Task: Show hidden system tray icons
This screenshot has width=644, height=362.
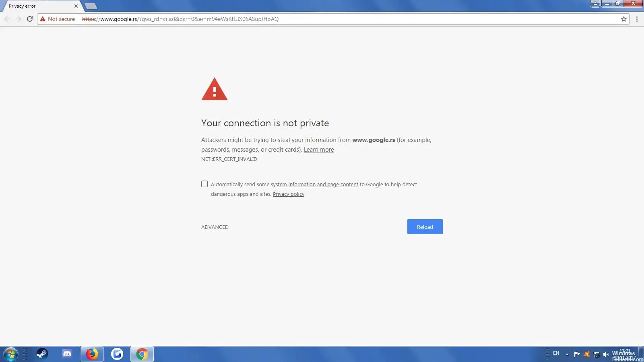Action: (x=567, y=354)
